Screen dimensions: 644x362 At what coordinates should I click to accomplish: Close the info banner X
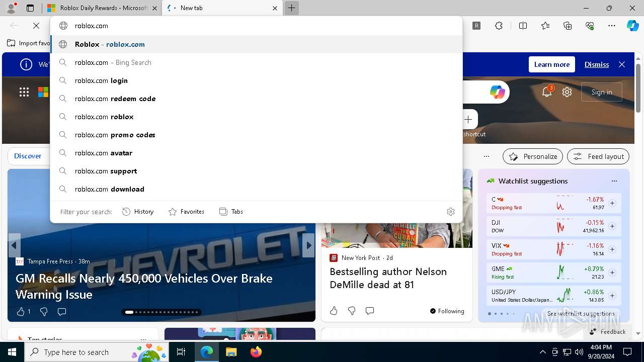click(x=622, y=64)
